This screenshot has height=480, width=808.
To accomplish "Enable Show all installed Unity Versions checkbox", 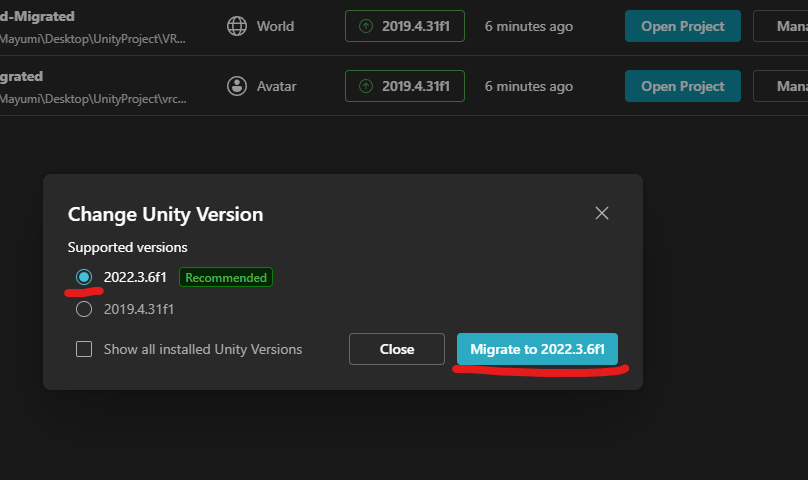I will click(84, 349).
